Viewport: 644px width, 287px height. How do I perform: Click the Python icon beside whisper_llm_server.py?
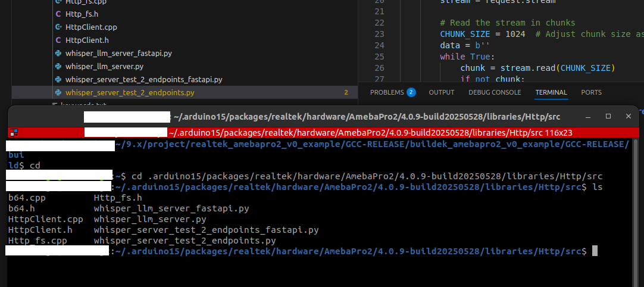[x=58, y=66]
